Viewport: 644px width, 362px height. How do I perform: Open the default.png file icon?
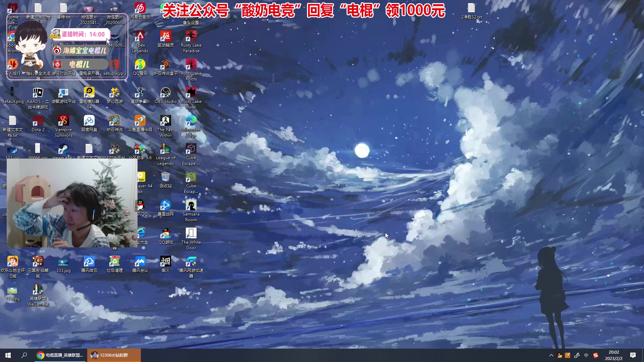[x=12, y=95]
